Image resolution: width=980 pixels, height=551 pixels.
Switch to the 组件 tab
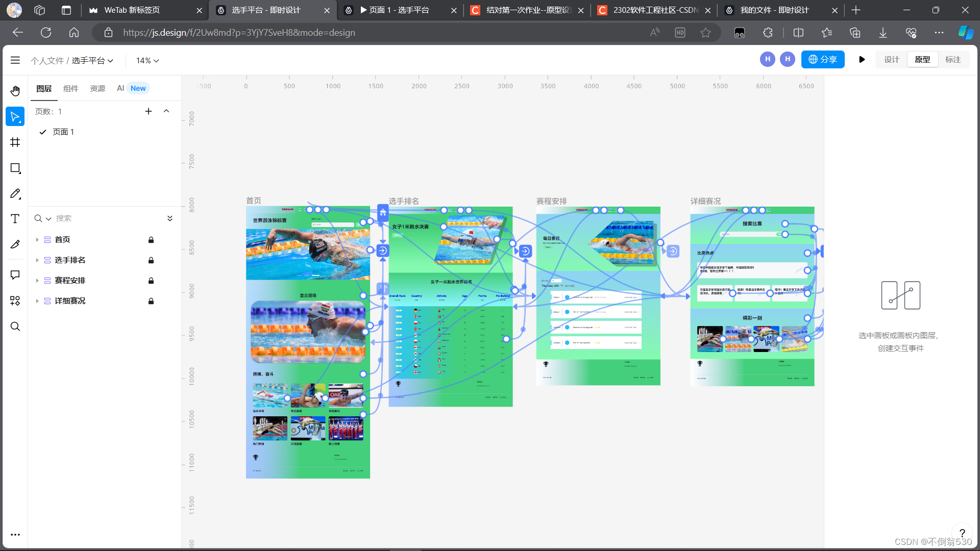coord(70,88)
